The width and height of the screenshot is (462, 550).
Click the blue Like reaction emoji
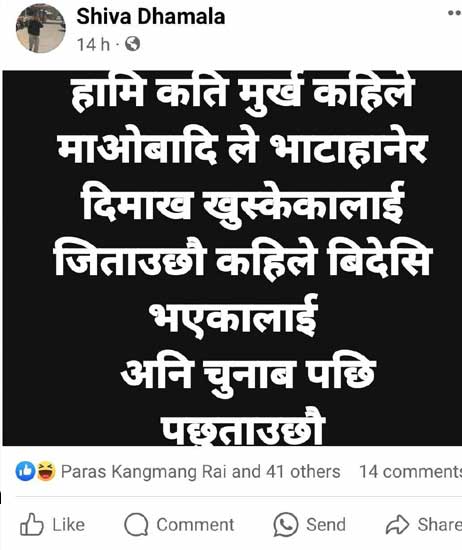coord(25,471)
